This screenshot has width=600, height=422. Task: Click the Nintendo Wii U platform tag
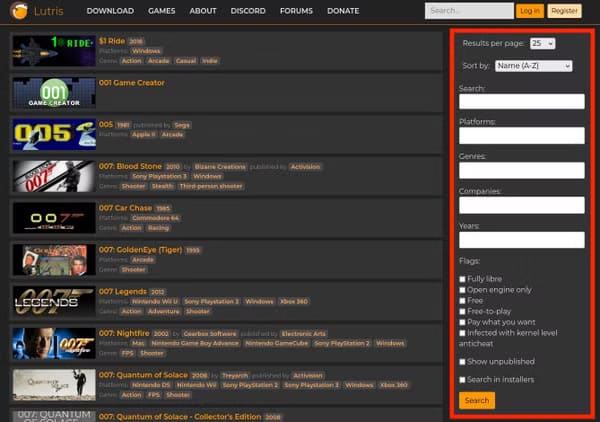[155, 301]
